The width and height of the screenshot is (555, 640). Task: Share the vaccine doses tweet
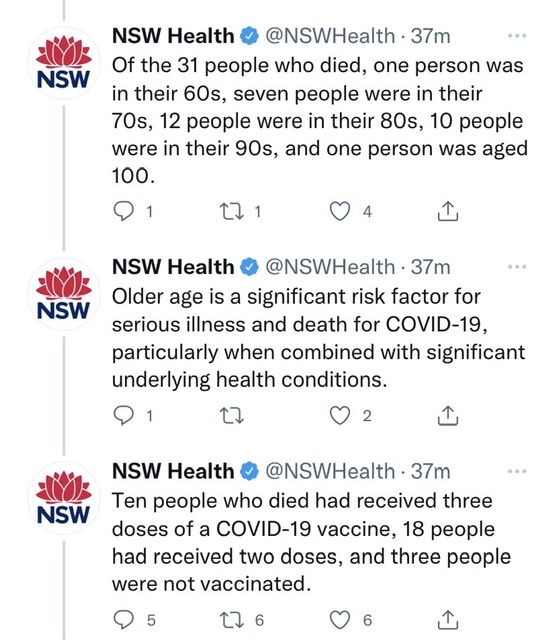(x=448, y=619)
